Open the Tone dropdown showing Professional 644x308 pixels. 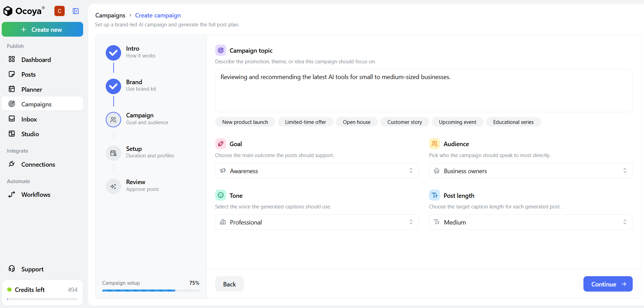[x=317, y=222]
